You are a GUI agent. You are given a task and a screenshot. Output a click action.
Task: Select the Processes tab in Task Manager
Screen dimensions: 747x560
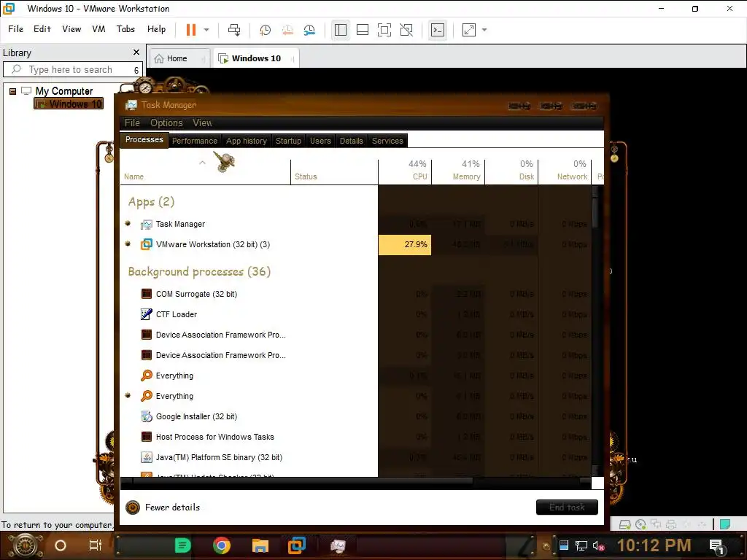coord(144,139)
